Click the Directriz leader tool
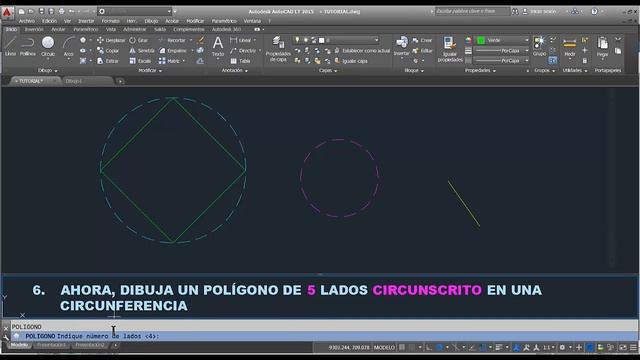The width and height of the screenshot is (640, 360). (x=243, y=51)
